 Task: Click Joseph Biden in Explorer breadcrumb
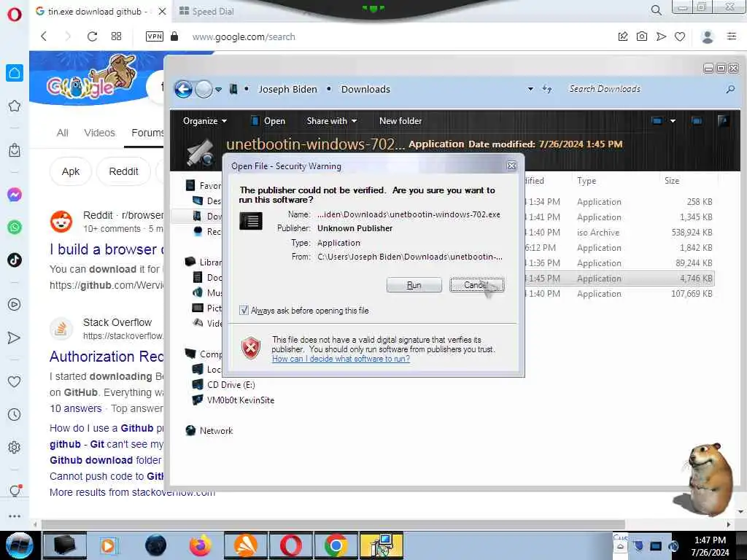tap(287, 89)
